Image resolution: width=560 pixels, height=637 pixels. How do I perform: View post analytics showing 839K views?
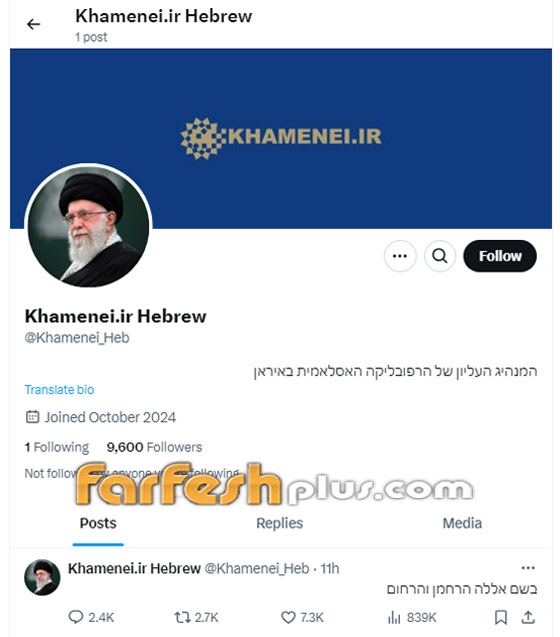click(x=412, y=618)
